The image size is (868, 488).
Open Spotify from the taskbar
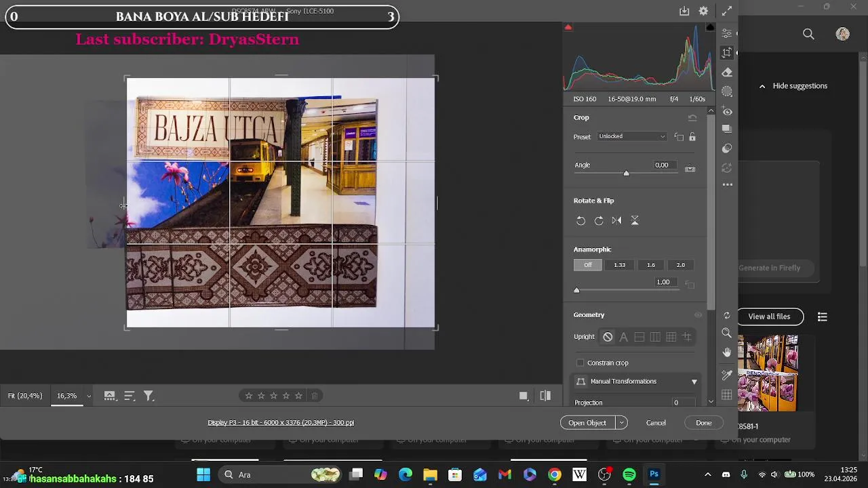point(629,474)
